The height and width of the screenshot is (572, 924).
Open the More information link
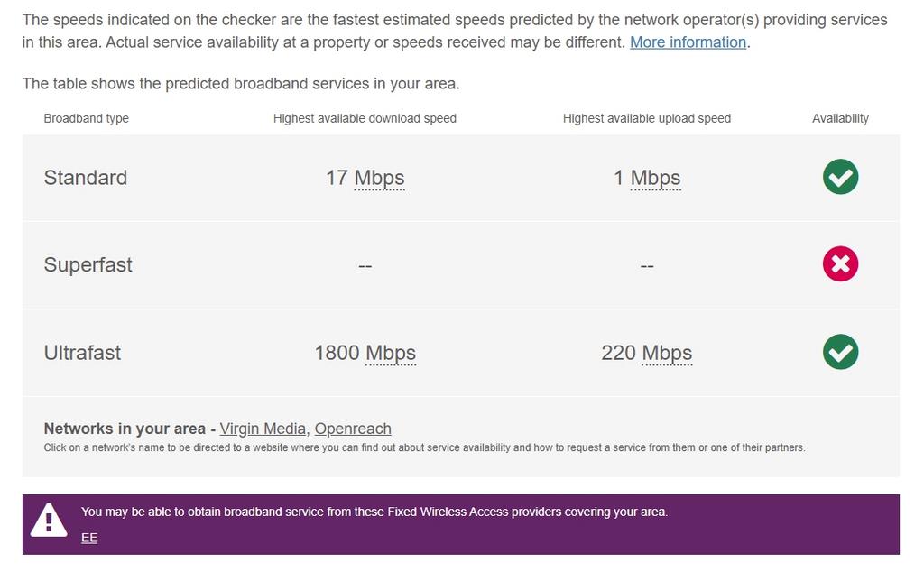688,42
